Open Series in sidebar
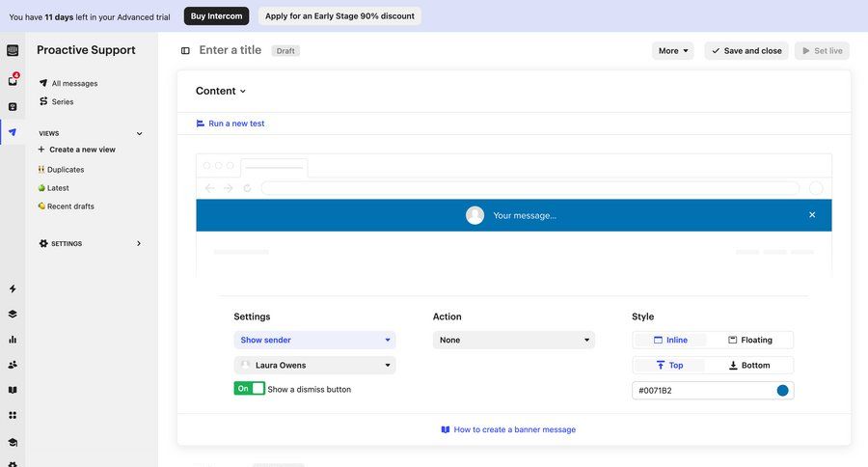Image resolution: width=868 pixels, height=467 pixels. pos(63,102)
